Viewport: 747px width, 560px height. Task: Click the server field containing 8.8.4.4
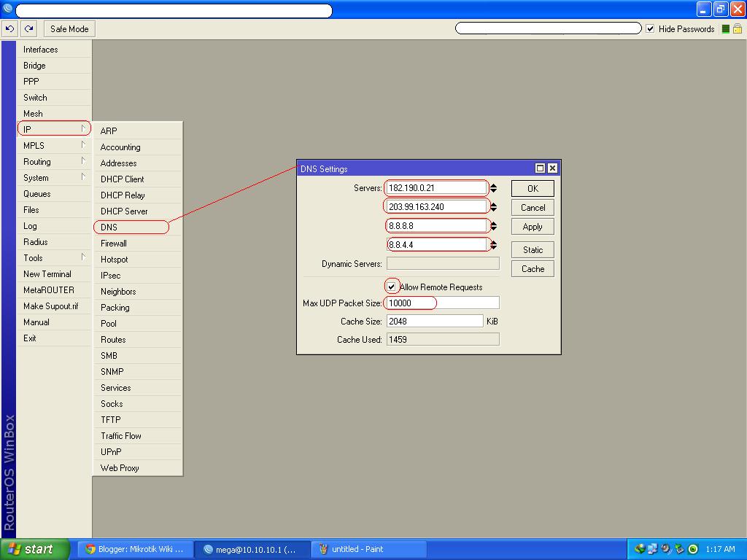coord(438,245)
